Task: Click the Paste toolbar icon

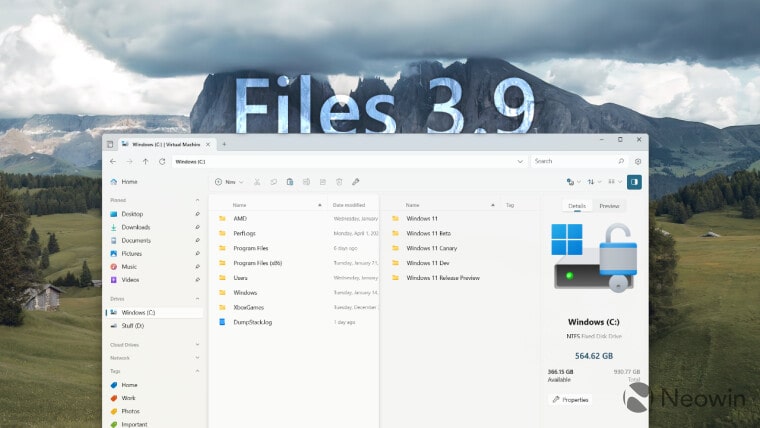Action: pyautogui.click(x=290, y=182)
